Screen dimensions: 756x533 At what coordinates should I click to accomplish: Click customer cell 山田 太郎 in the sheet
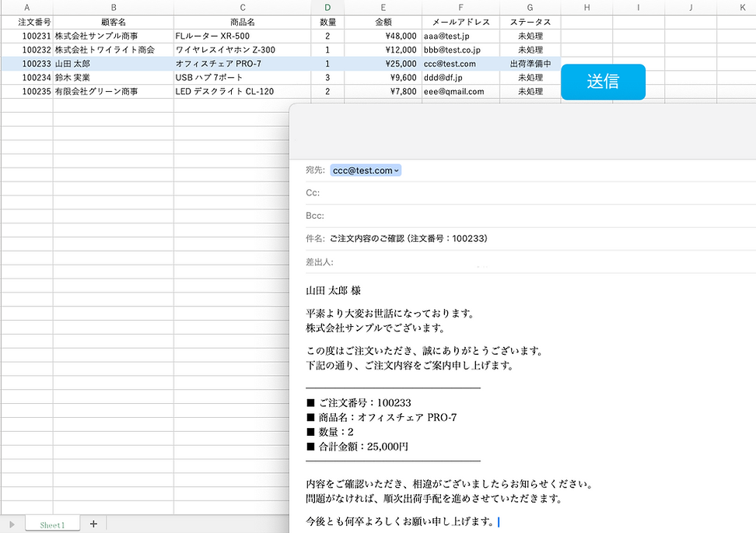coord(114,64)
